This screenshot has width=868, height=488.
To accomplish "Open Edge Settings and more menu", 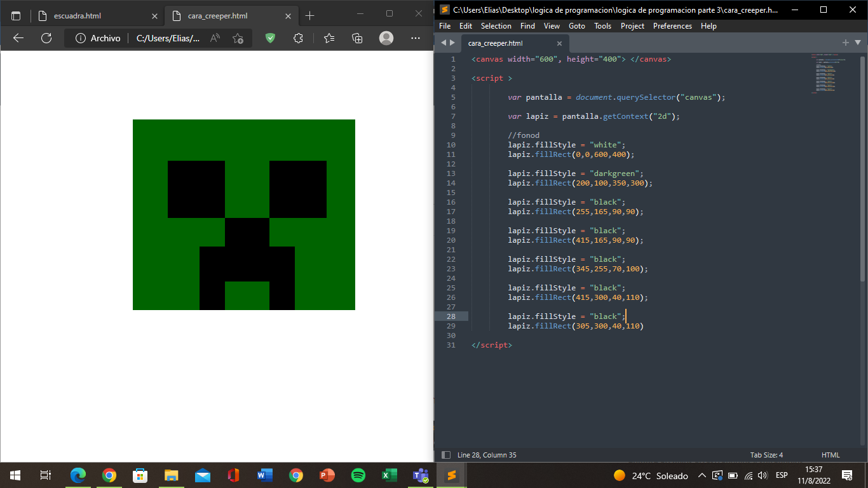I will pyautogui.click(x=415, y=38).
